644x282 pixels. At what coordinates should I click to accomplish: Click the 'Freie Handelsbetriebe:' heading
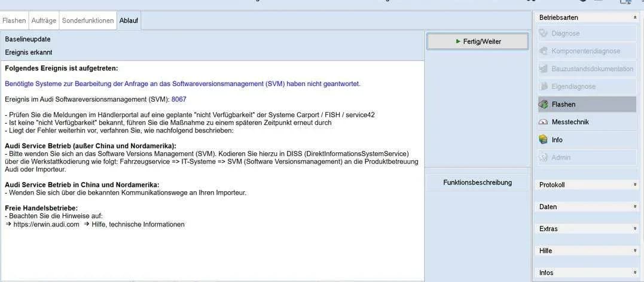pos(41,208)
